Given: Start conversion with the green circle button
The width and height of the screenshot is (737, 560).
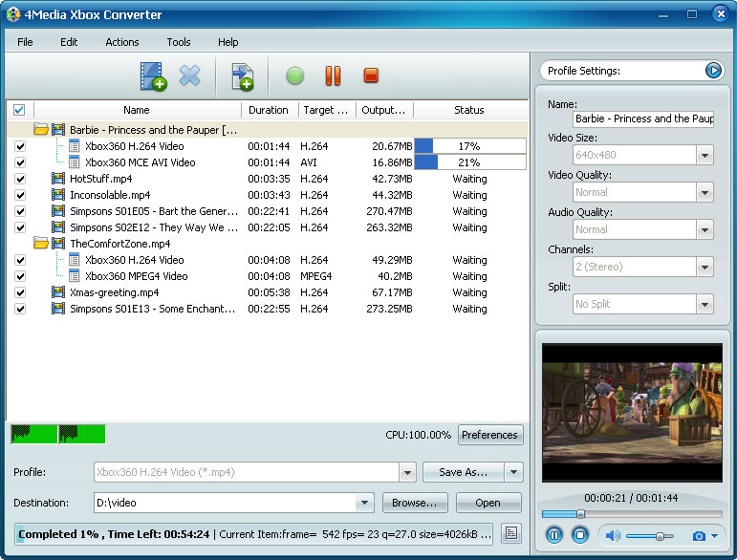Looking at the screenshot, I should point(295,75).
